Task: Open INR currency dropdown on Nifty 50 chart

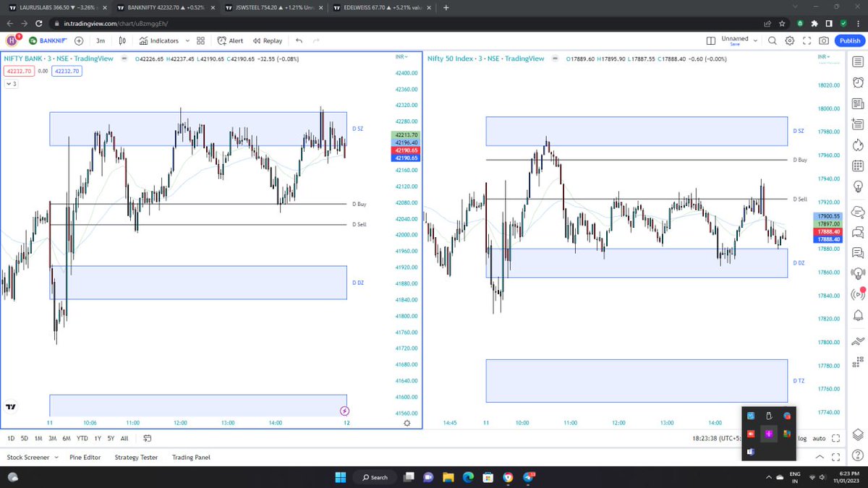Action: 825,56
